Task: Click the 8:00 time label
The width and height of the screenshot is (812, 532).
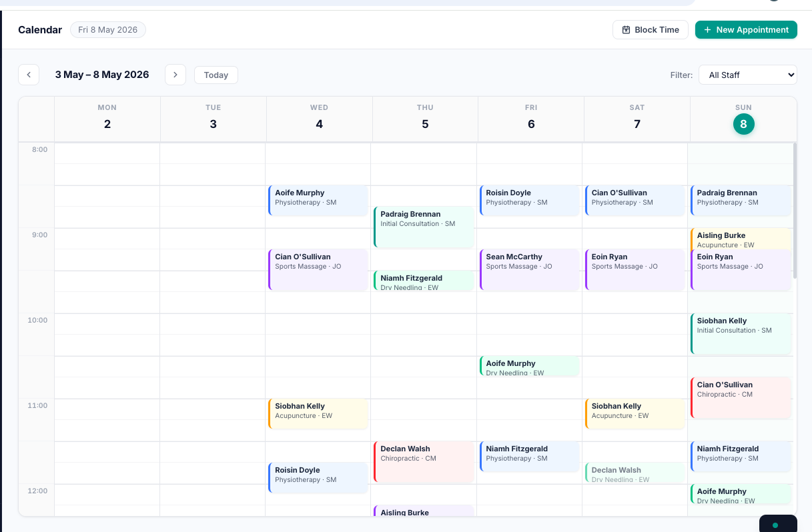Action: (x=39, y=149)
